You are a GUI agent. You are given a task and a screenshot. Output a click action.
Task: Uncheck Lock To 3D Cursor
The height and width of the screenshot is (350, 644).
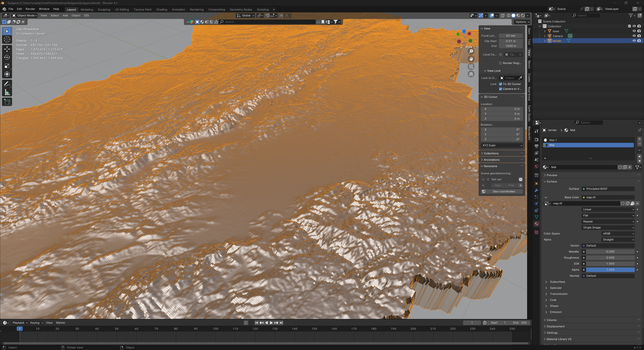coord(500,84)
